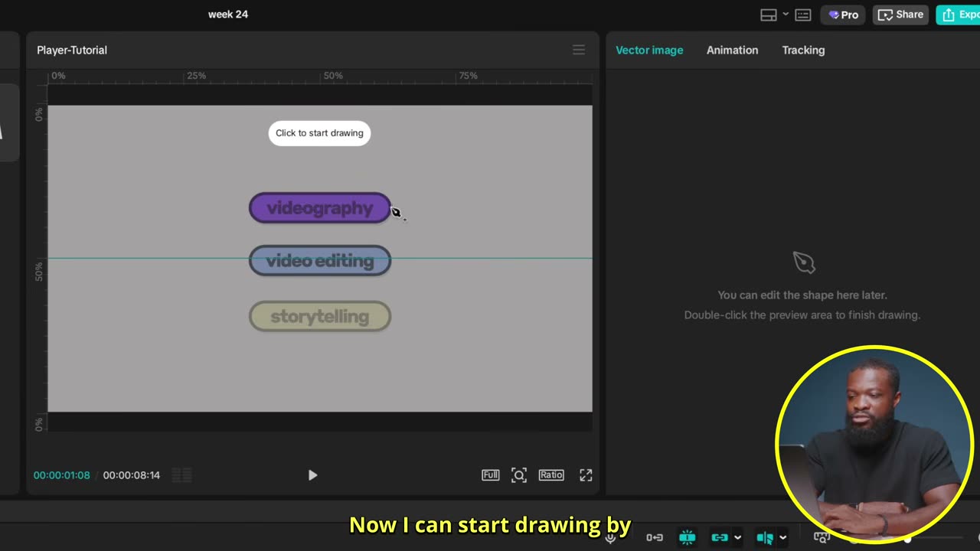Expand the layout dropdown arrow
The width and height of the screenshot is (980, 551).
click(x=786, y=15)
